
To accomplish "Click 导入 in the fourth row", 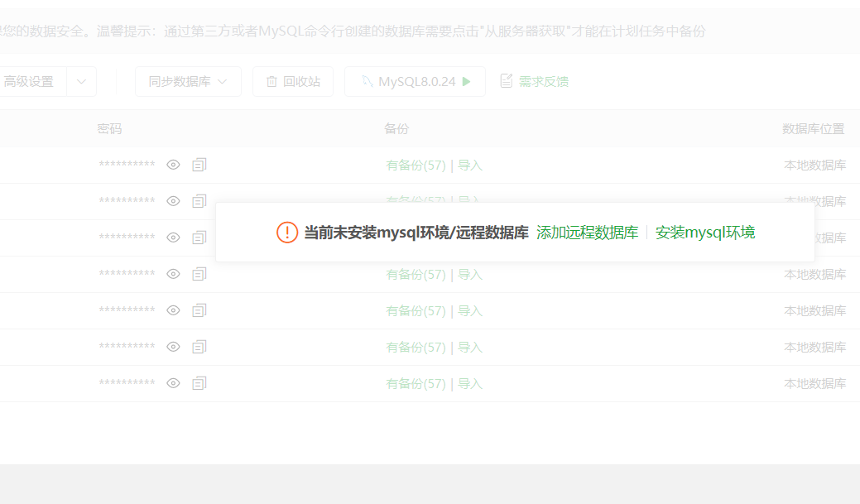I will tap(470, 274).
